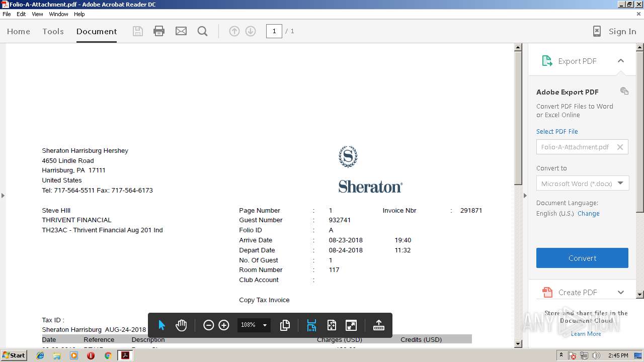Click the Save file icon

(137, 31)
